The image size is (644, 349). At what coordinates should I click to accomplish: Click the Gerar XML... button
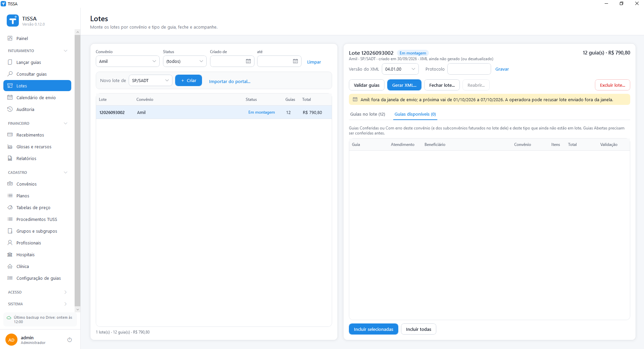tap(404, 85)
